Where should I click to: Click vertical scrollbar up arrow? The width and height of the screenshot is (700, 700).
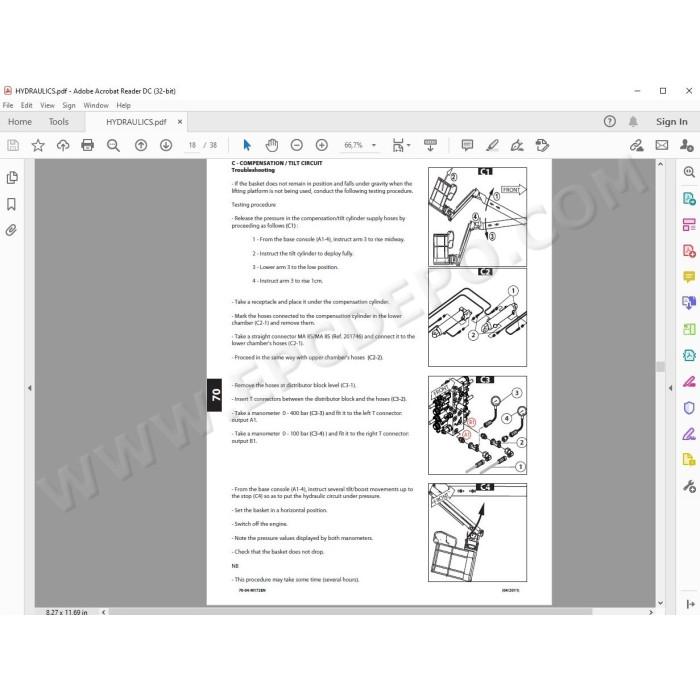pyautogui.click(x=660, y=164)
